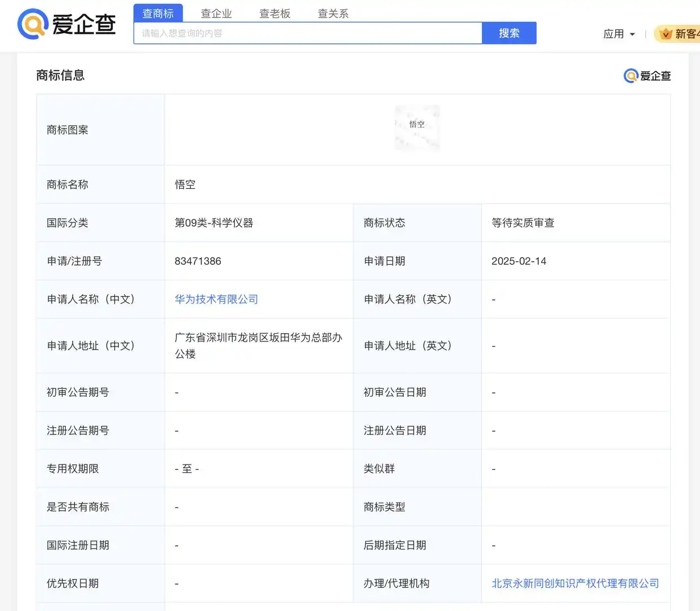Click the 申请人名称（英文） label
The height and width of the screenshot is (611, 700).
coord(408,299)
